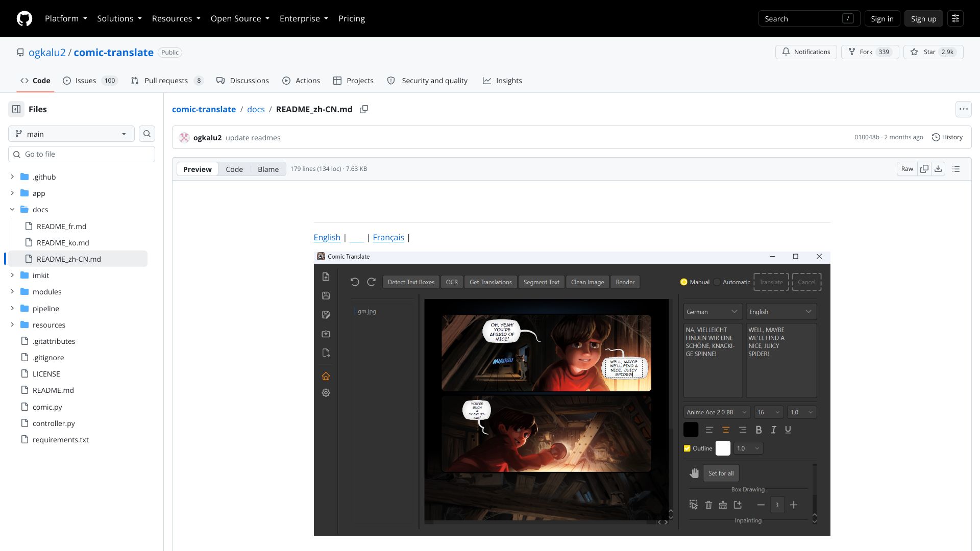The width and height of the screenshot is (980, 551).
Task: Open the Issues tab
Action: coord(90,81)
